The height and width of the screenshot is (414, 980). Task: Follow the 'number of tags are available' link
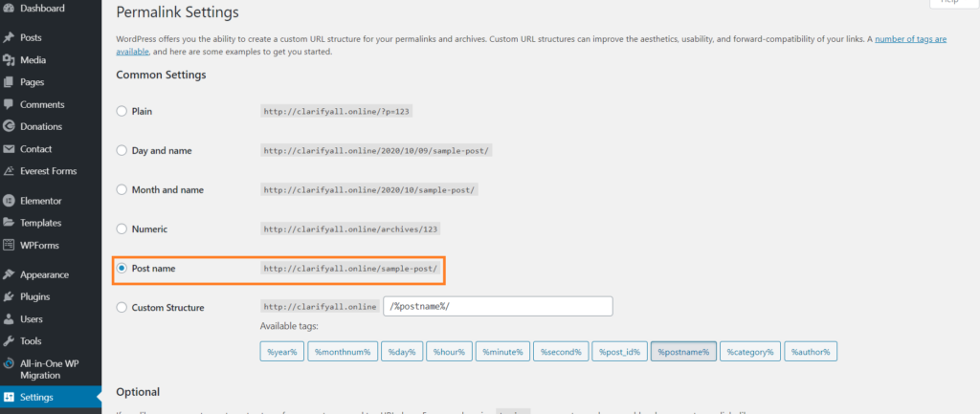911,38
